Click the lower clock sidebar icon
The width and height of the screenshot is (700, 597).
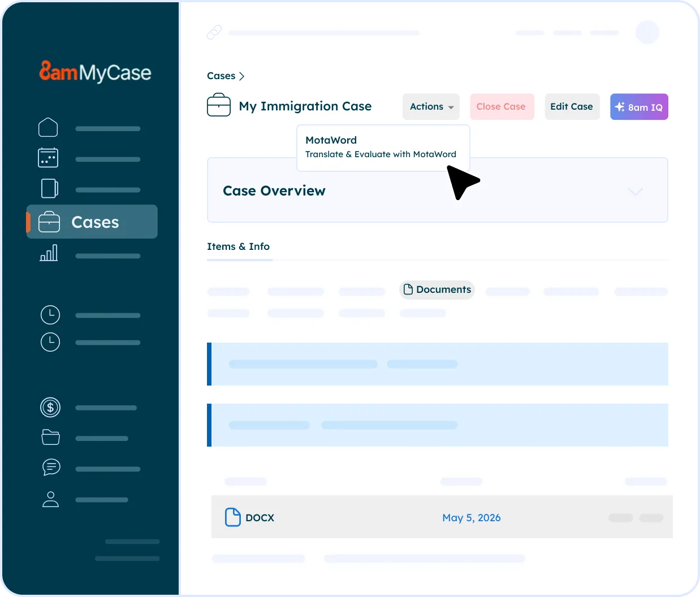[50, 342]
